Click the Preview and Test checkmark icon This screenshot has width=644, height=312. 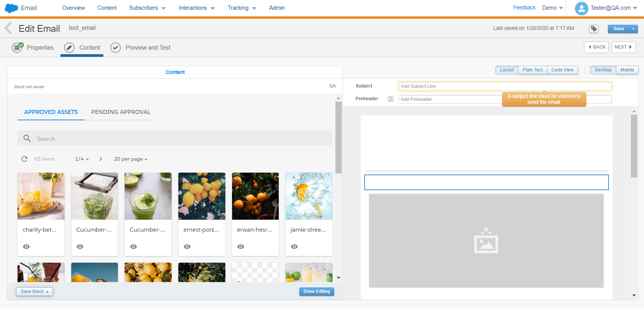click(116, 47)
